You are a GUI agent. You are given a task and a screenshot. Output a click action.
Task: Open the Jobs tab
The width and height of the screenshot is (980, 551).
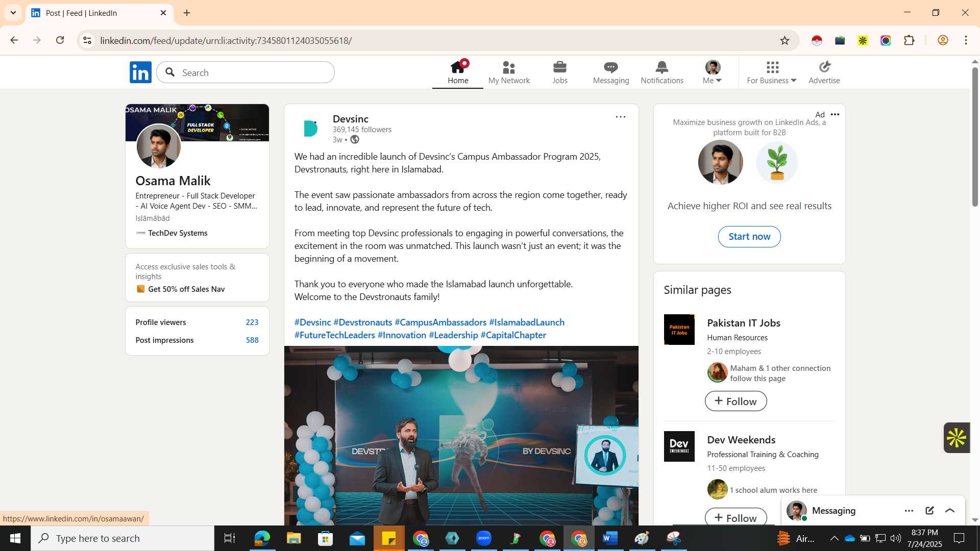point(560,72)
